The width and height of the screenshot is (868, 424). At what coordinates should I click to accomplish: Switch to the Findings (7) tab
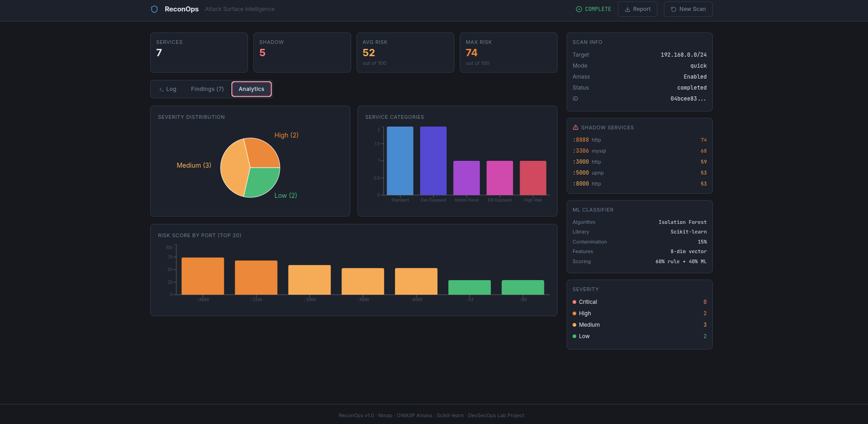point(207,89)
